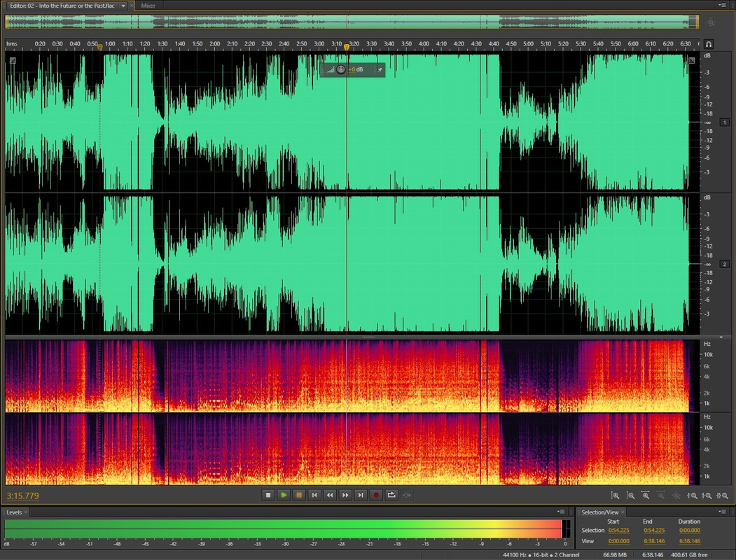
Task: Select the Editor tab for Into the Future
Action: [62, 6]
